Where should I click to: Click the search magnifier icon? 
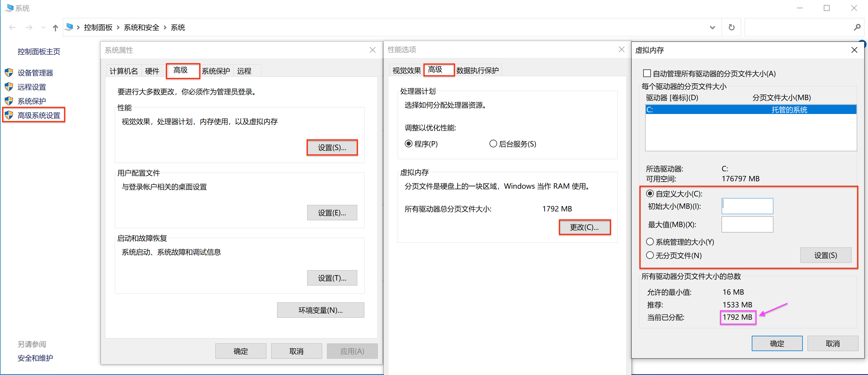[x=857, y=27]
